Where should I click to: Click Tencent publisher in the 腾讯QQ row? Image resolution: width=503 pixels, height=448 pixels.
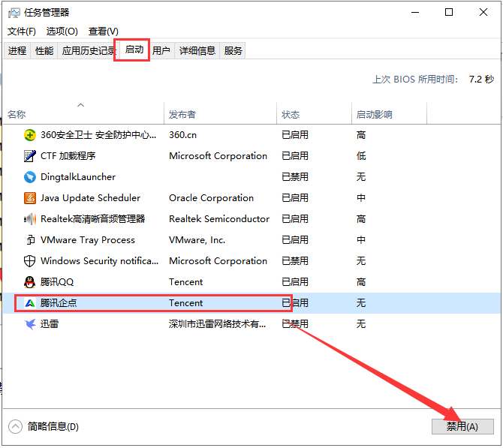(x=185, y=282)
